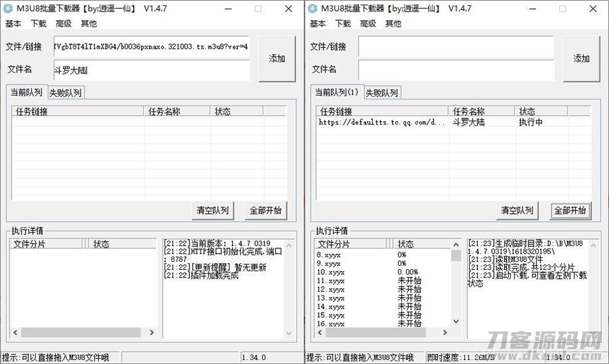Click the 添加 button in left window

click(x=277, y=59)
